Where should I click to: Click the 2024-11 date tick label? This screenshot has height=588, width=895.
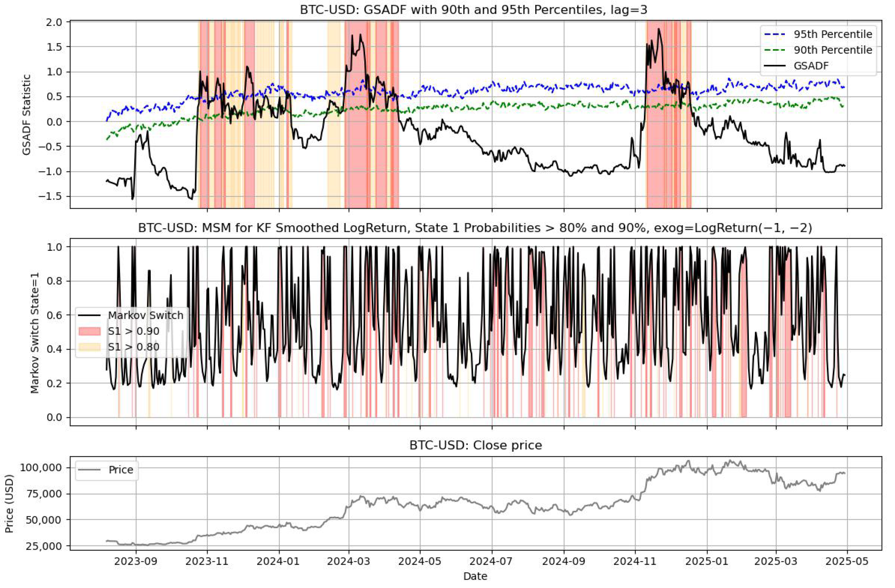635,562
